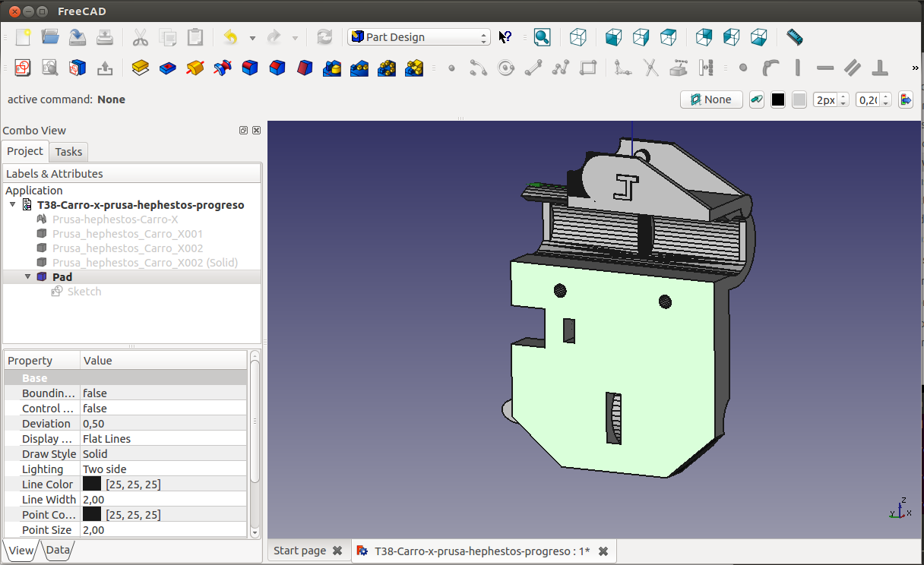Open the Data properties tab
The image size is (924, 565).
58,551
